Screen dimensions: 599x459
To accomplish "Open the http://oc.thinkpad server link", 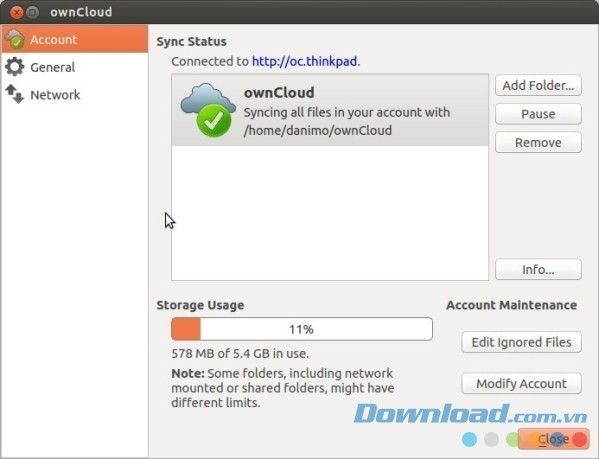I will coord(304,61).
